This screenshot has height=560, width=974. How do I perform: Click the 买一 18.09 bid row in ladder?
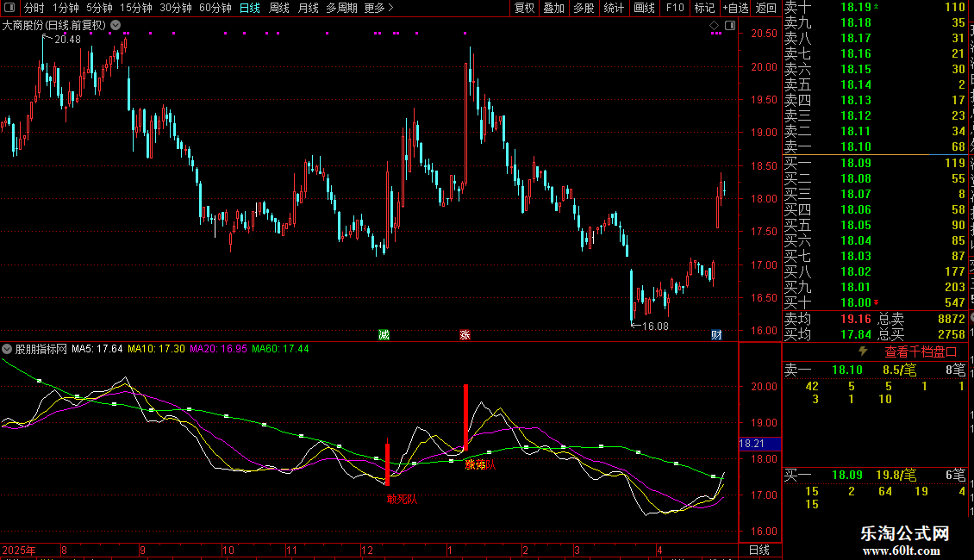pos(875,163)
